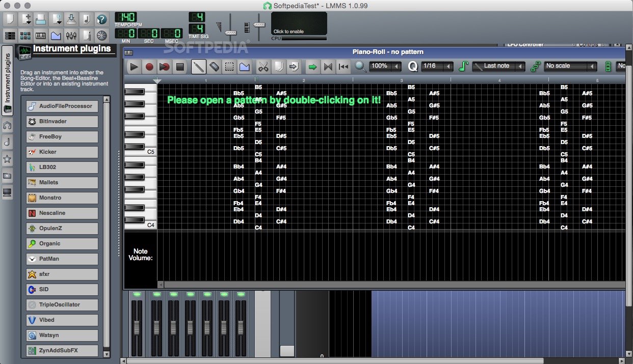Select the AudioFileProcessor instrument
Screen dimensions: 633x364
(62, 106)
